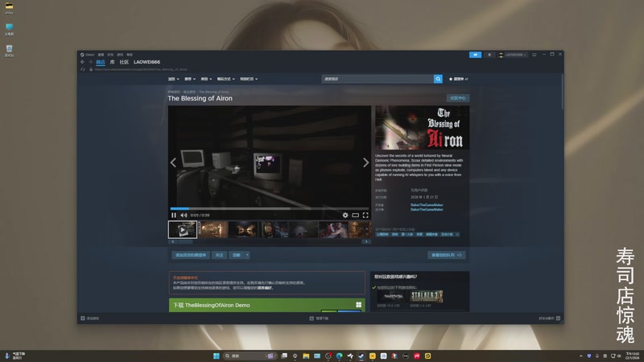
Task: Expand the LAOWEI666 account dropdown
Action: tap(513, 55)
